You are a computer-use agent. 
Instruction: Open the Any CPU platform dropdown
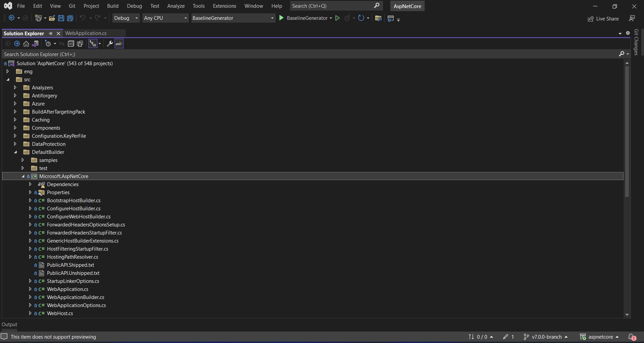point(165,18)
